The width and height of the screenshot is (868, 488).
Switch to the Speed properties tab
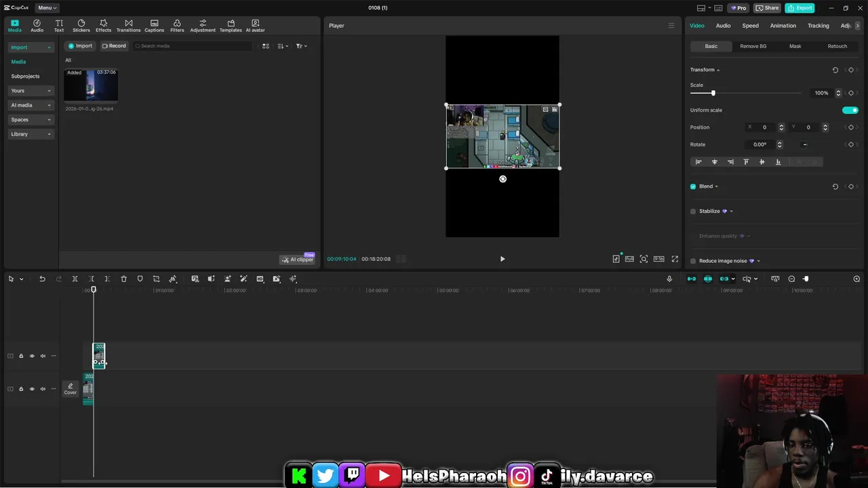750,26
